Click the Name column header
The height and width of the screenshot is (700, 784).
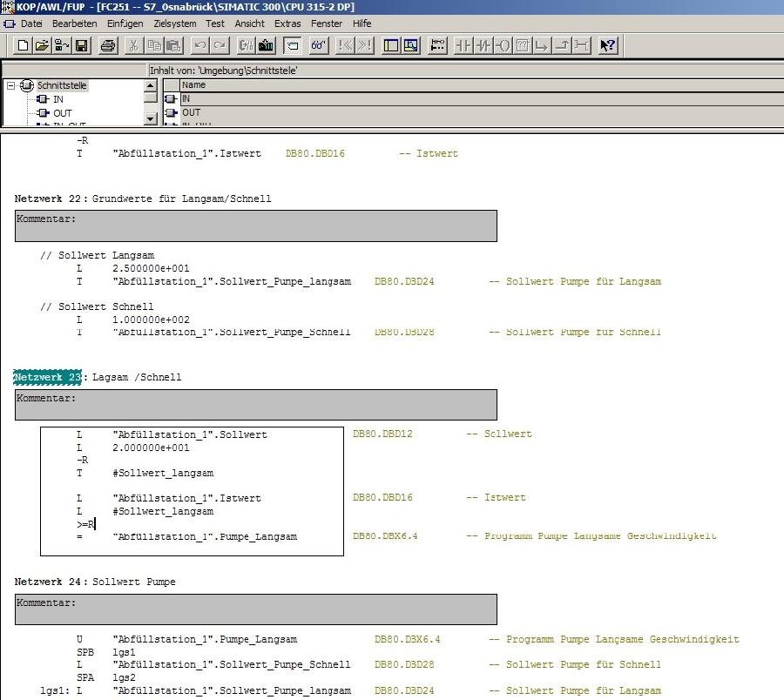pos(193,85)
